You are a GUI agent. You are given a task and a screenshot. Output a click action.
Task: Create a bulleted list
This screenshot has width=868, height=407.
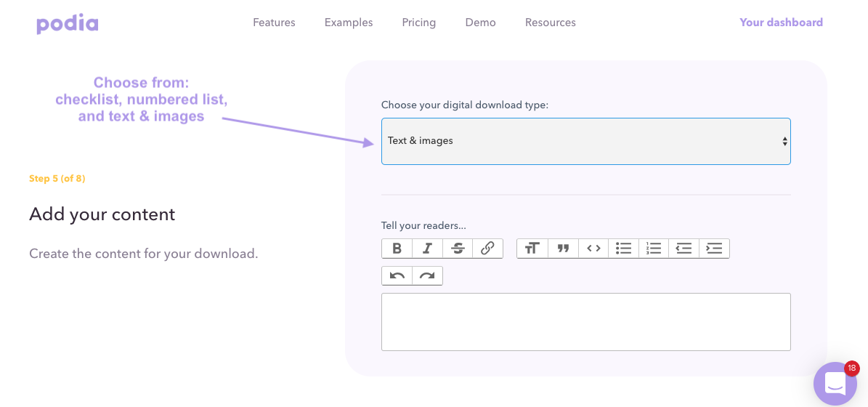tap(624, 249)
